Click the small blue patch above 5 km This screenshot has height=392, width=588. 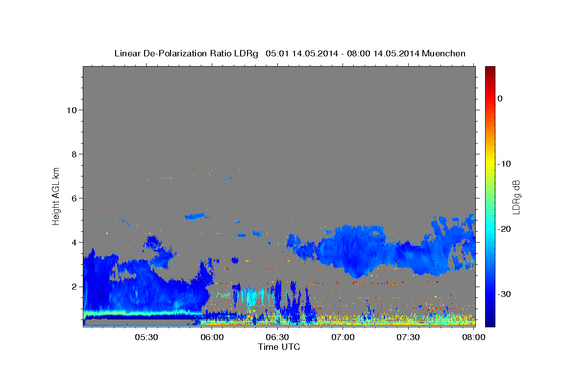tap(196, 216)
